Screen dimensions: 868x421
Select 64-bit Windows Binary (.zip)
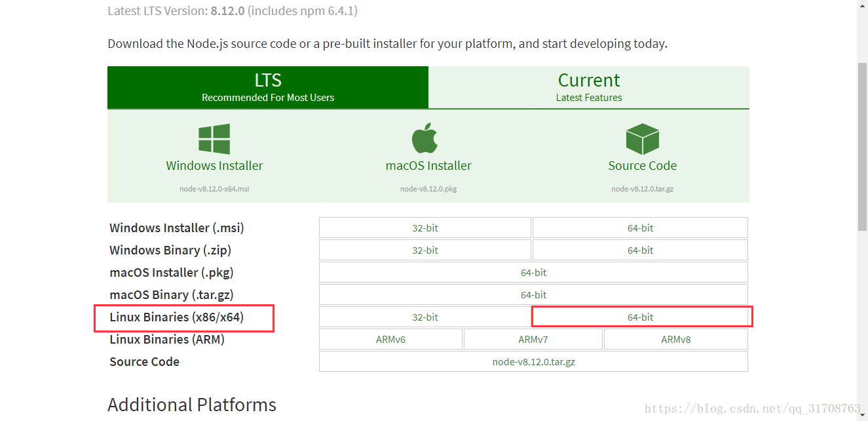tap(640, 251)
